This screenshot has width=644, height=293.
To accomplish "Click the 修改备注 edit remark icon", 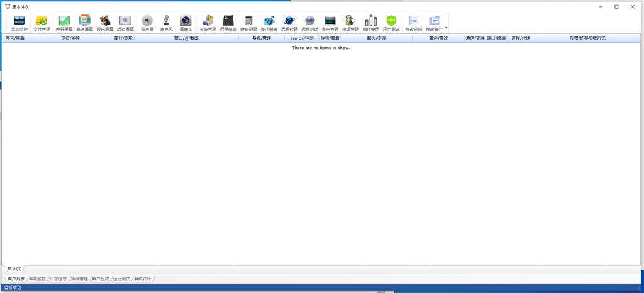I will [434, 23].
